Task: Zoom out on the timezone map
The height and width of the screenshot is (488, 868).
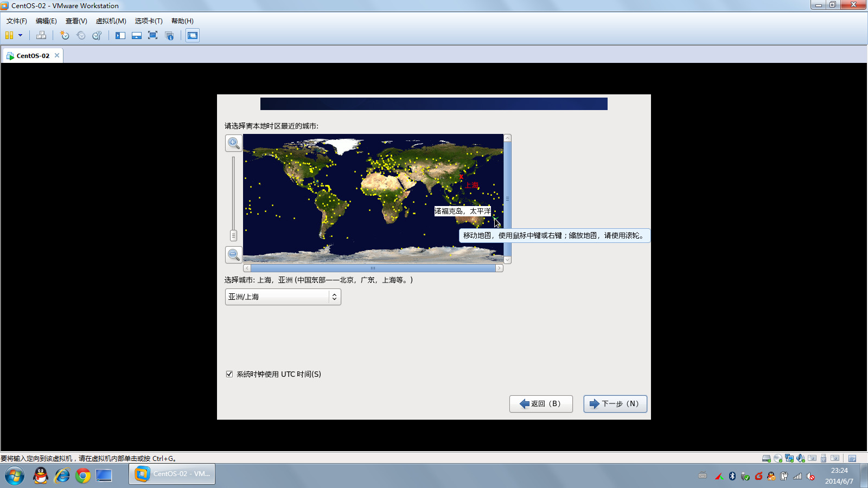Action: pyautogui.click(x=234, y=254)
